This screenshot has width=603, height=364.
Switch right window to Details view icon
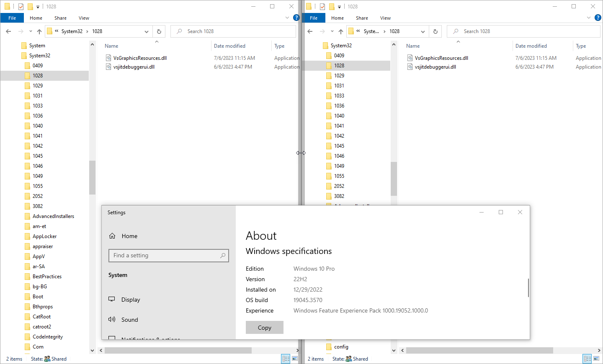(x=588, y=359)
